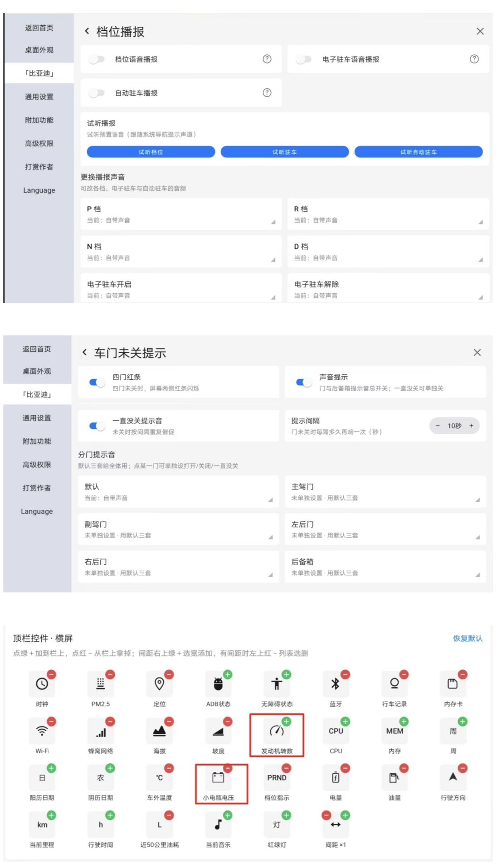Click the 车外温度 °C icon

[159, 778]
